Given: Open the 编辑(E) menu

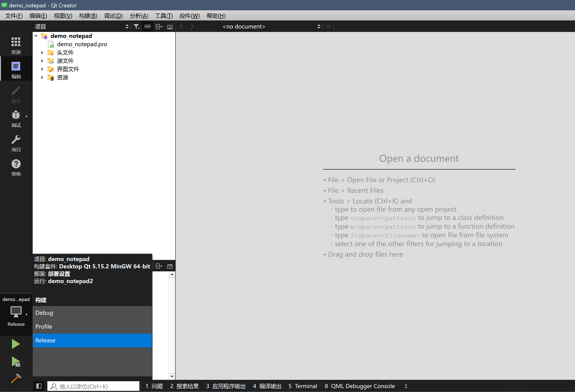Looking at the screenshot, I should coord(38,16).
